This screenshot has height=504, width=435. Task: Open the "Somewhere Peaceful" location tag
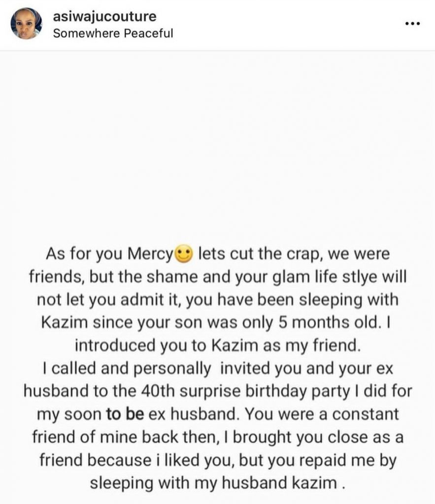click(113, 33)
